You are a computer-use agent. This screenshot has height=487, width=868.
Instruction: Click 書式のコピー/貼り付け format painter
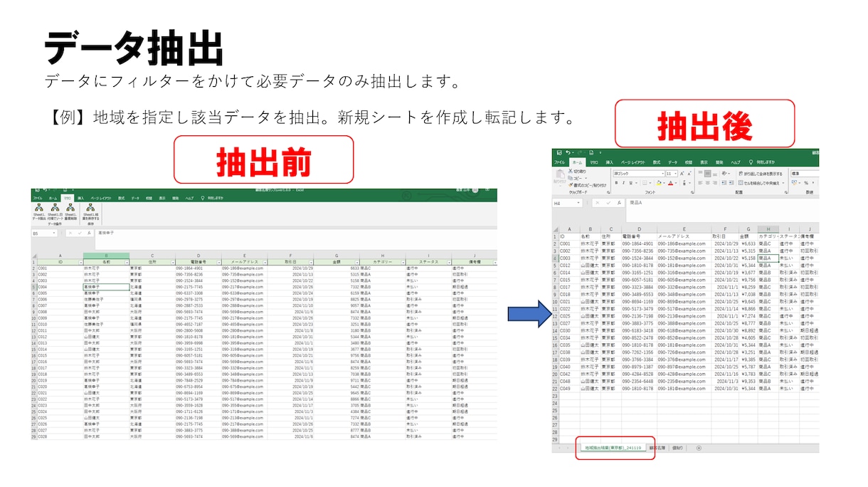[588, 185]
